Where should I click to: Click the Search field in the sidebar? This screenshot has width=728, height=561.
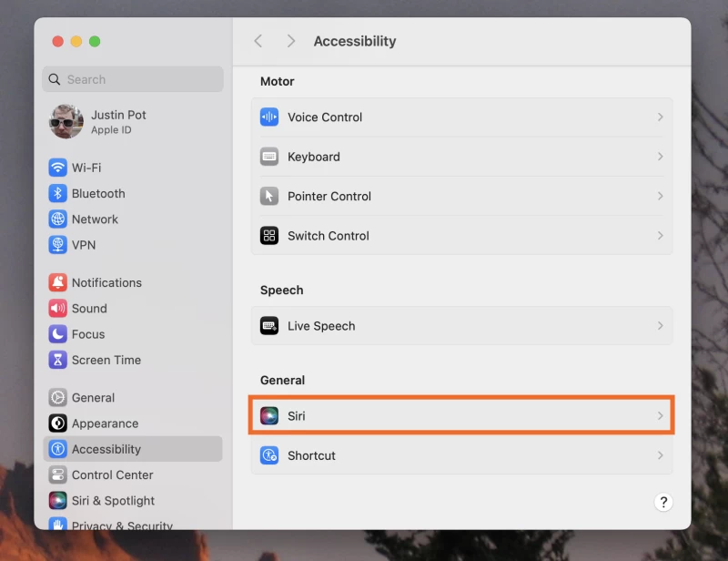coord(132,79)
